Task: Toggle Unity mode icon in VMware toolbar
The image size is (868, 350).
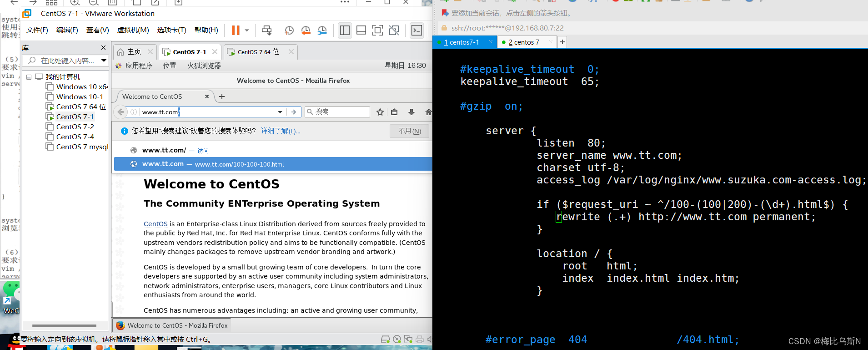Action: tap(394, 30)
